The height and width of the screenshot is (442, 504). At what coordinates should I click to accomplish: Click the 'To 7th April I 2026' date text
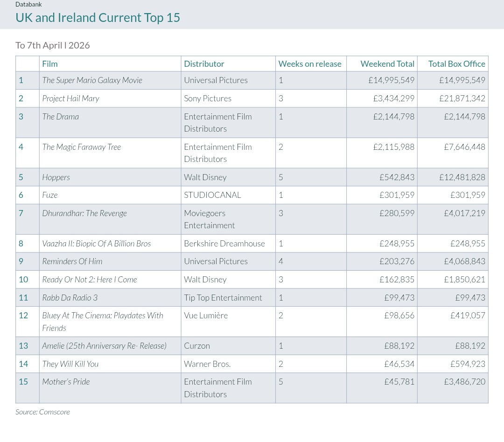click(52, 45)
